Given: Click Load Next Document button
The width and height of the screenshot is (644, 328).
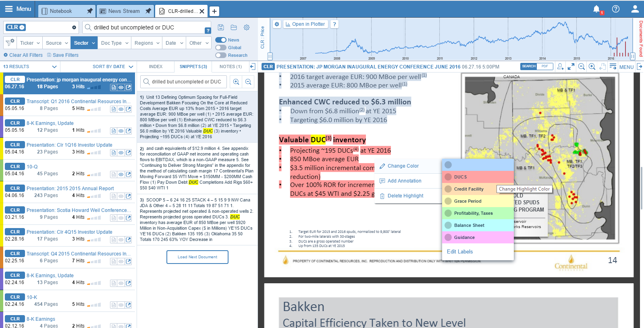Looking at the screenshot, I should (x=197, y=257).
